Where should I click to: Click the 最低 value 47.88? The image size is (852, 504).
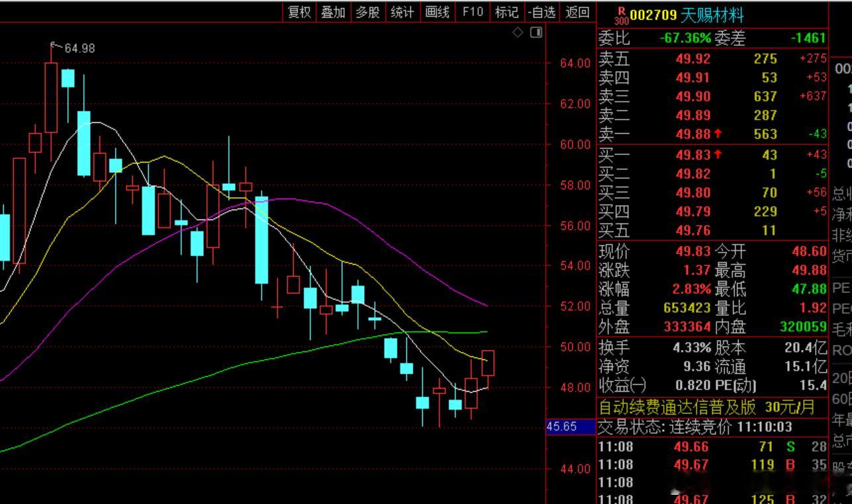[x=809, y=289]
